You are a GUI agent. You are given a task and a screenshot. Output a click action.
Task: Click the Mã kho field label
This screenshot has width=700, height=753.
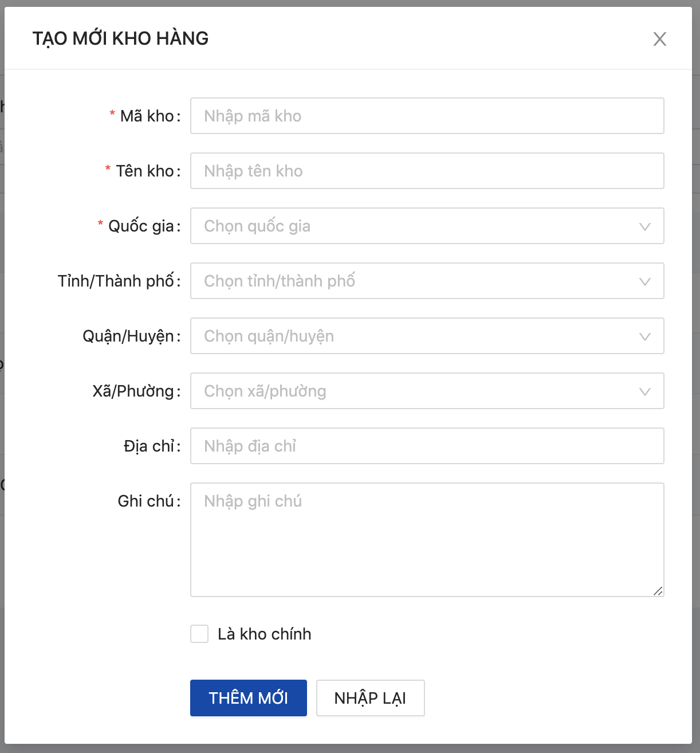(x=147, y=116)
